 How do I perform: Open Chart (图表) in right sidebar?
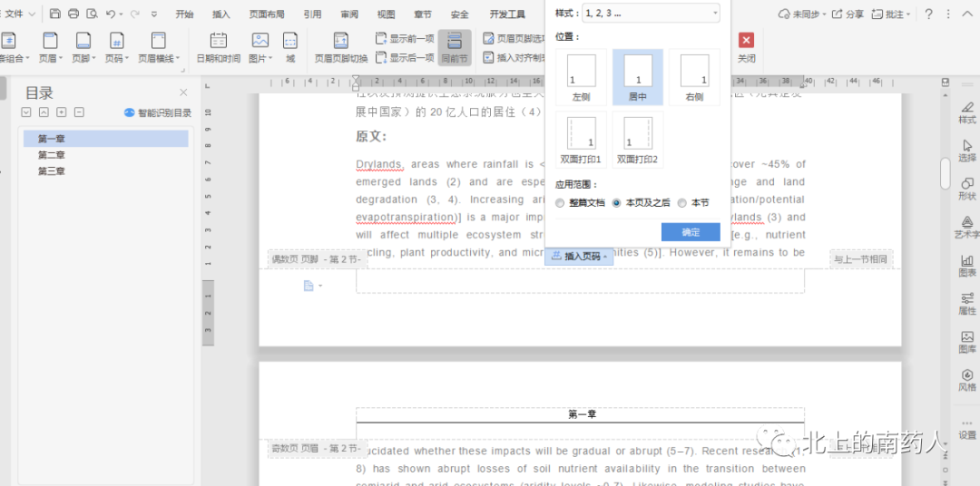pos(967,266)
